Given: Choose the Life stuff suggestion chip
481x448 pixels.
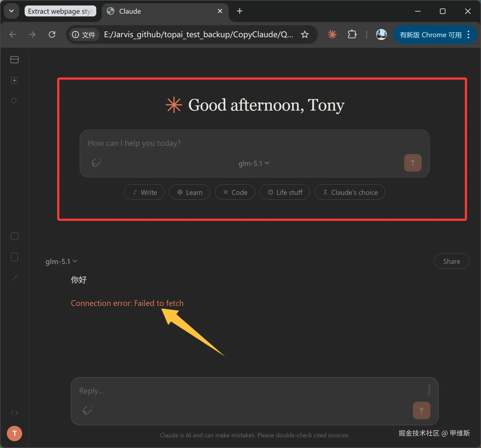Looking at the screenshot, I should tap(285, 192).
